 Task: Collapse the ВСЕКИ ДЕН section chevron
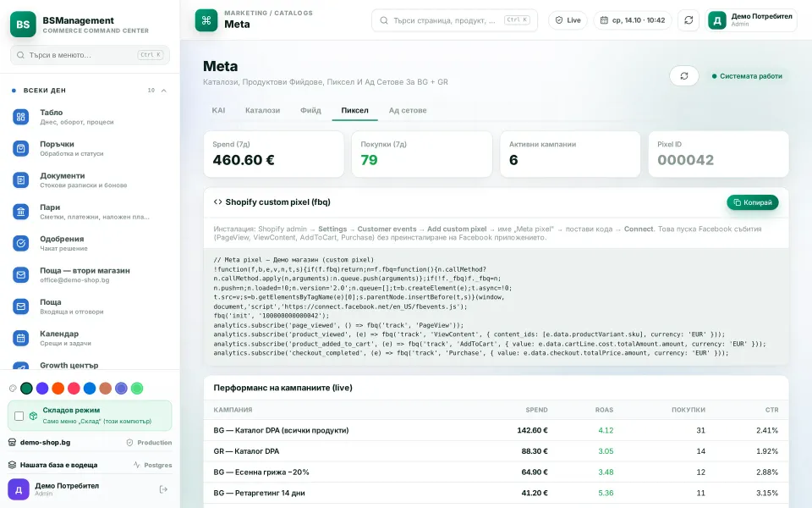163,91
